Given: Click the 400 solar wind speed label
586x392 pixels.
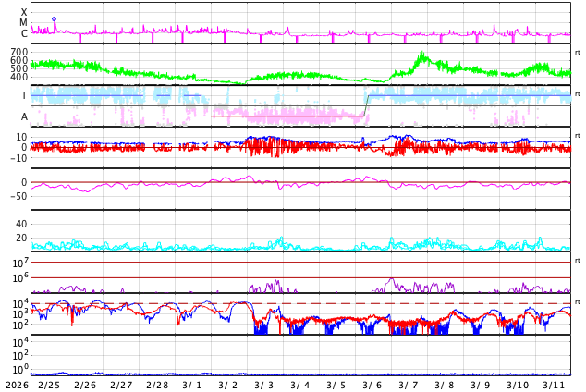Looking at the screenshot, I should pos(19,77).
